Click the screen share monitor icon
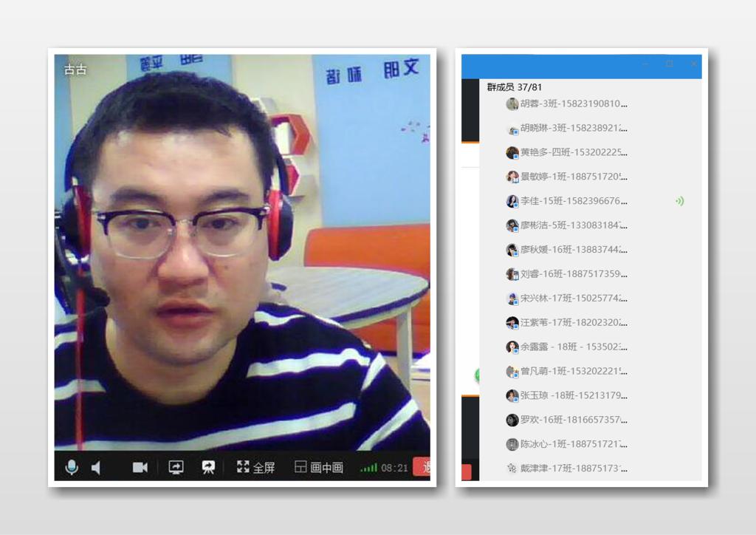 tap(176, 468)
